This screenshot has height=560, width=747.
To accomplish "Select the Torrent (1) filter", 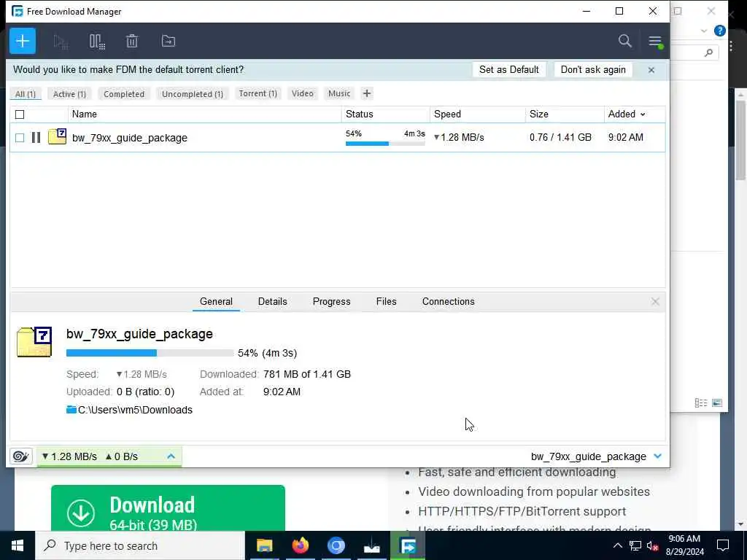I will coord(258,93).
